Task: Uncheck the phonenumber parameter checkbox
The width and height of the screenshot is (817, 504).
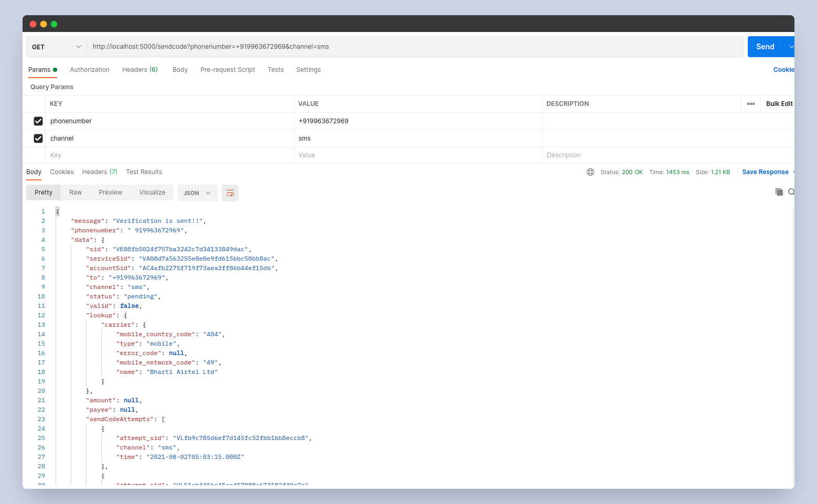Action: tap(38, 121)
